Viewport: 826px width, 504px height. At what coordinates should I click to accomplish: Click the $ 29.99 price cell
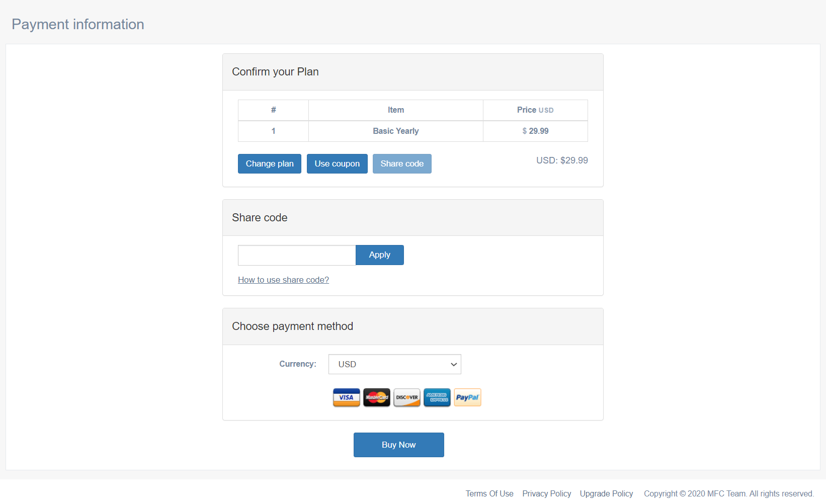click(535, 131)
